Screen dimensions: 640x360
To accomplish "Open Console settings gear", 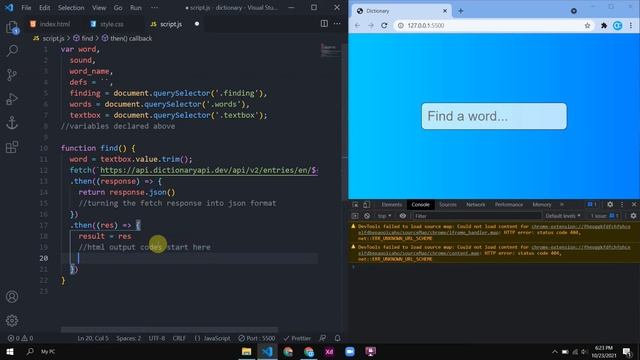I will 633,216.
